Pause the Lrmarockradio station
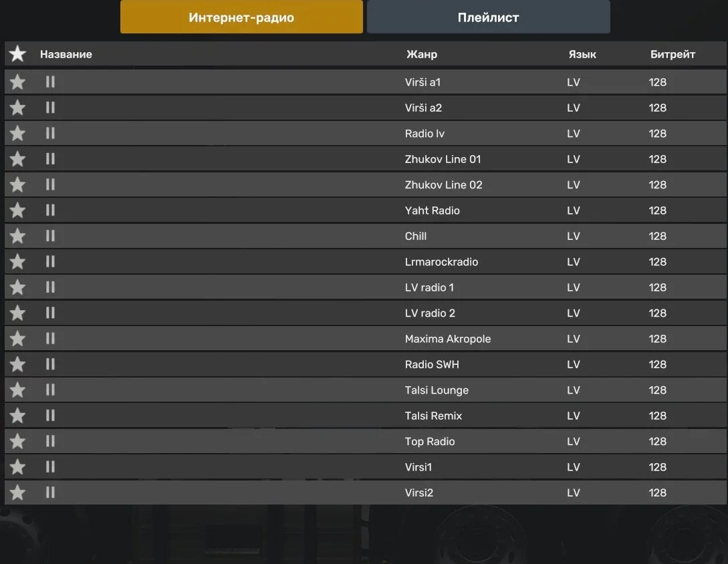728x564 pixels. point(50,262)
